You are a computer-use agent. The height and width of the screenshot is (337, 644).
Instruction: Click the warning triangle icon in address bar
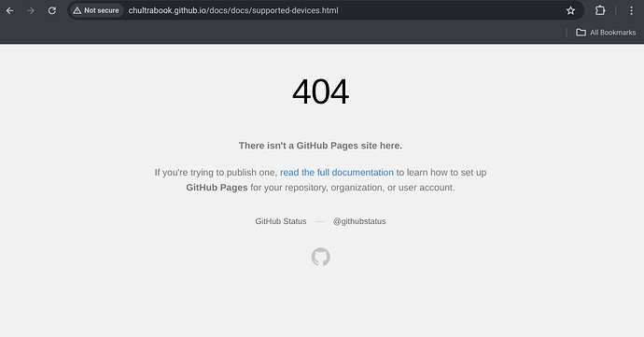pyautogui.click(x=77, y=10)
